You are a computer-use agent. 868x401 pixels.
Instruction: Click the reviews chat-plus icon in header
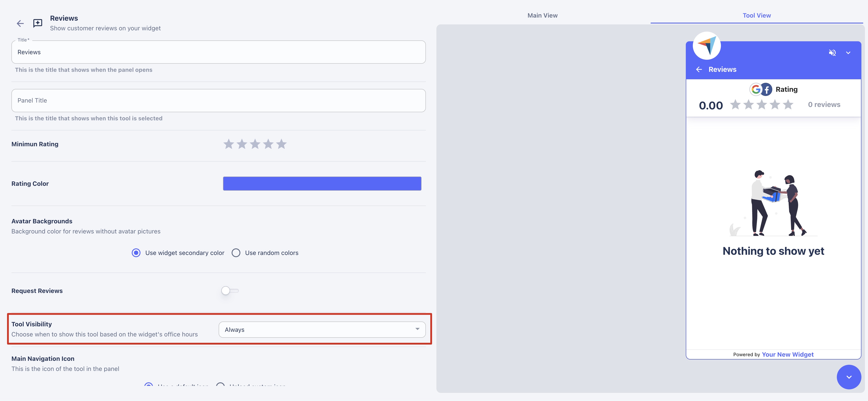tap(38, 23)
